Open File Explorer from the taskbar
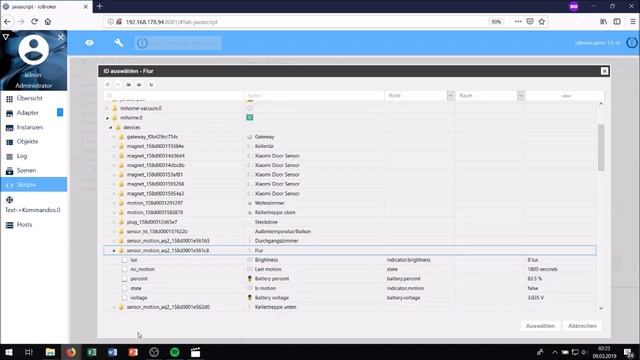640x360 pixels. click(50, 352)
